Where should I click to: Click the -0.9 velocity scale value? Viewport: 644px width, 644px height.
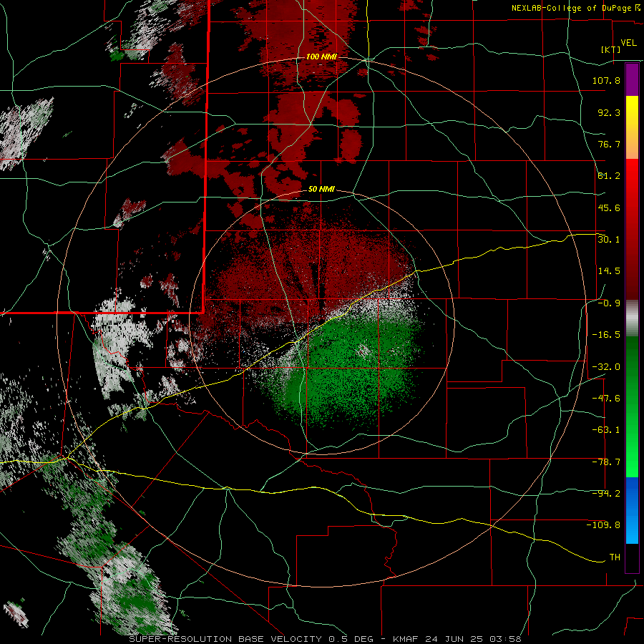[609, 303]
